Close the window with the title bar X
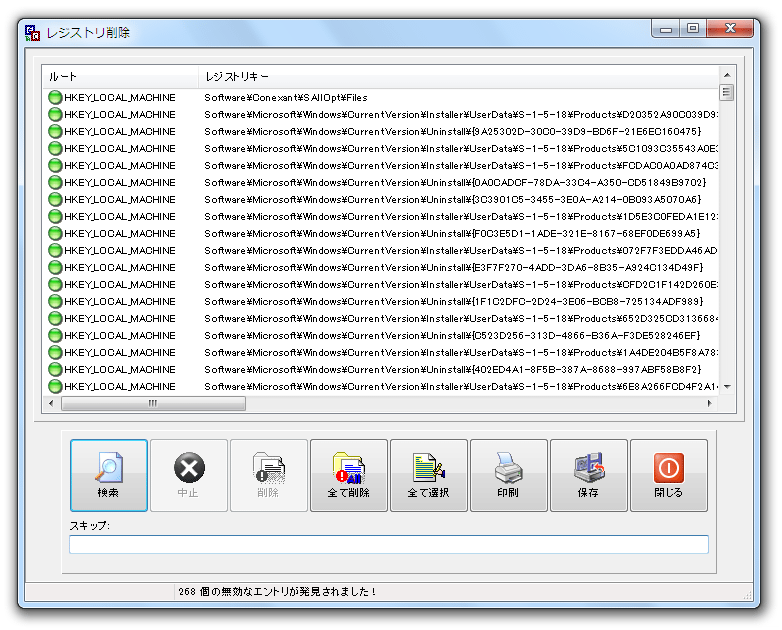 [730, 29]
